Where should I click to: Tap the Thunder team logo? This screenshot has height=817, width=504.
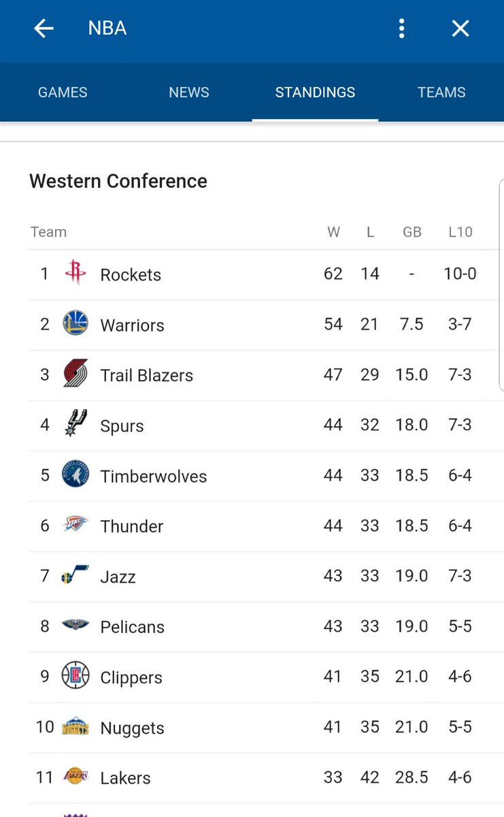[x=75, y=524]
